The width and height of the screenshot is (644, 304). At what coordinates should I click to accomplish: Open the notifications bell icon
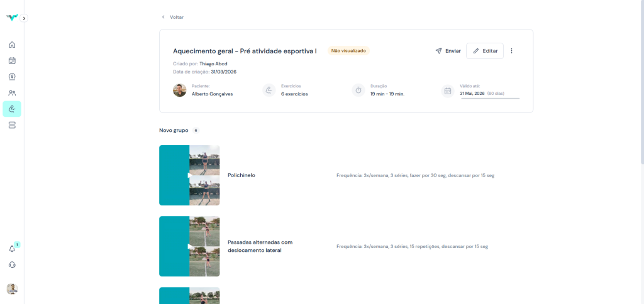[x=12, y=249]
